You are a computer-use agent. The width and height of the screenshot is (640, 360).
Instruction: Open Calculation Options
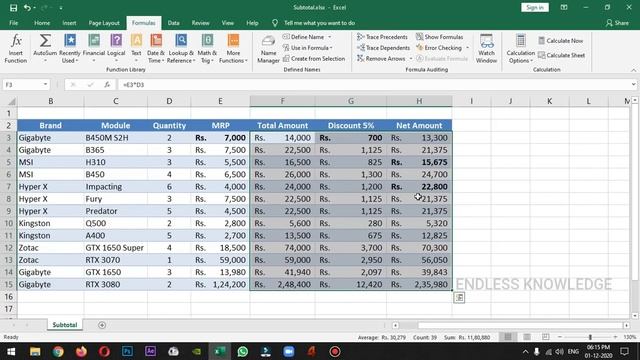click(520, 48)
